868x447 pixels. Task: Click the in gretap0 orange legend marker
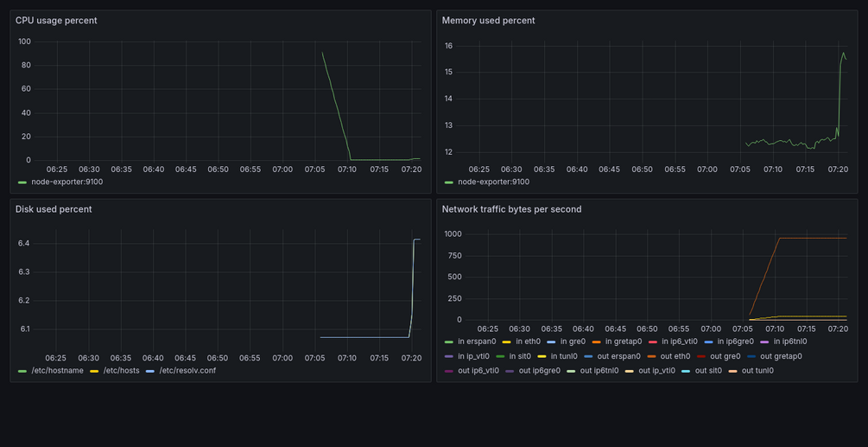596,342
